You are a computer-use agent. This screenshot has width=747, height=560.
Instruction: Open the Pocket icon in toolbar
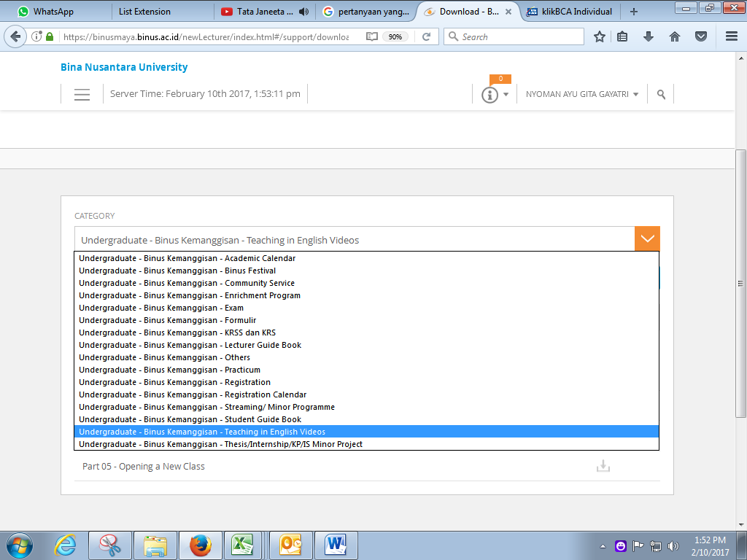[x=700, y=36]
